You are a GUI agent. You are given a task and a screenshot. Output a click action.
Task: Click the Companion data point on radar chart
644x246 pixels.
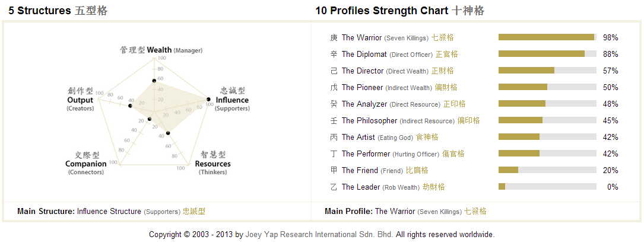150,119
